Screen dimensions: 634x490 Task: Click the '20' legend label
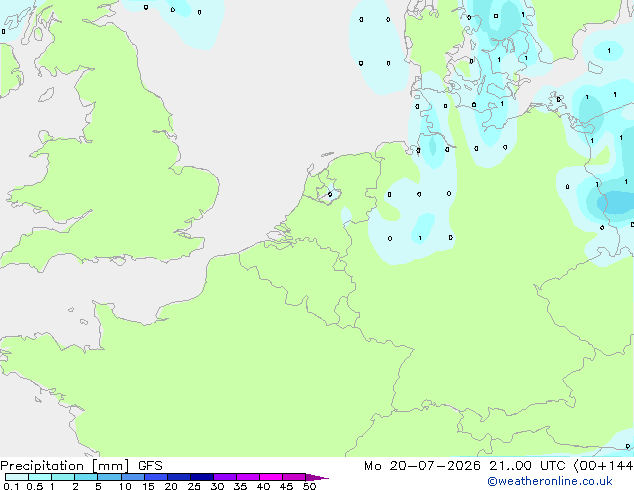tap(171, 486)
